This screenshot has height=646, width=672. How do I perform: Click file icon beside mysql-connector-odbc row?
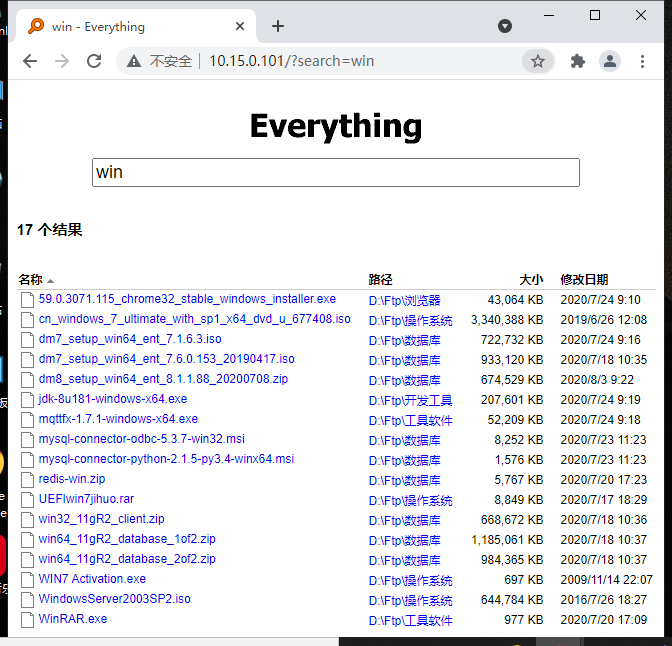pos(27,440)
